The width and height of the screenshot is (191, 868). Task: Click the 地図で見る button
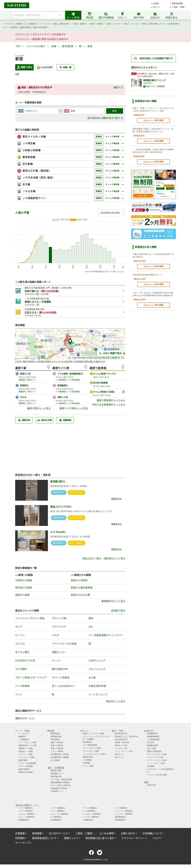[x=24, y=67]
